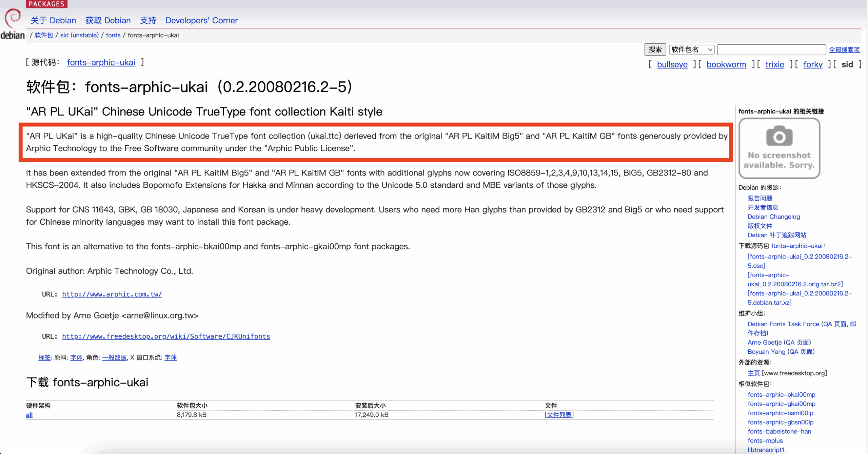Image resolution: width=868 pixels, height=454 pixels.
Task: Open the 全部搜索项 link
Action: 844,50
